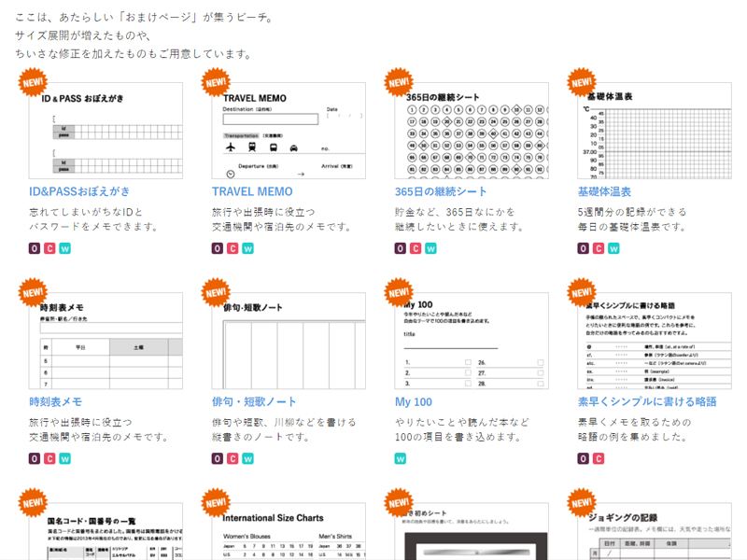Click the TRAVEL MEMO preview thumbnail
The width and height of the screenshot is (747, 560).
[x=289, y=131]
